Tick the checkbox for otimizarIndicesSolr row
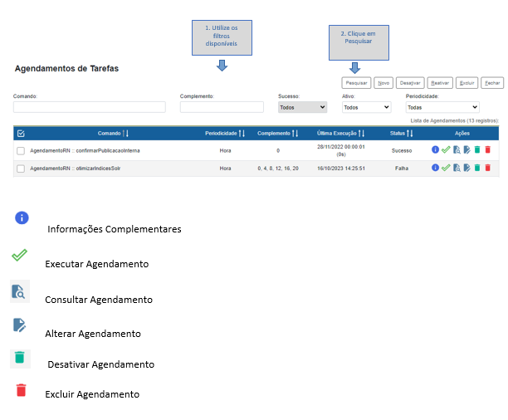Image resolution: width=508 pixels, height=420 pixels. [x=21, y=168]
